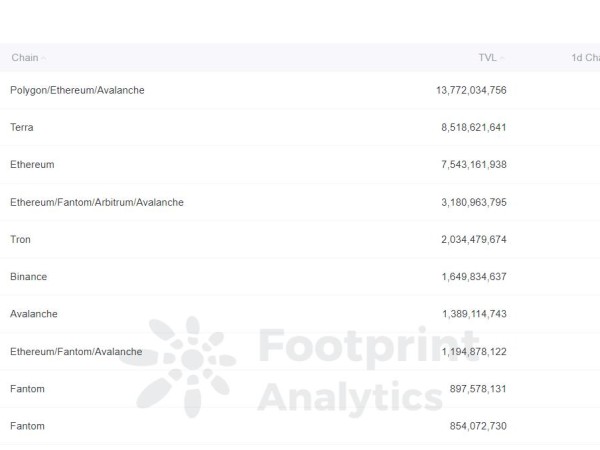Screen dimensions: 600x450
Task: Select TVL value 2,034,479,674
Action: coord(474,240)
